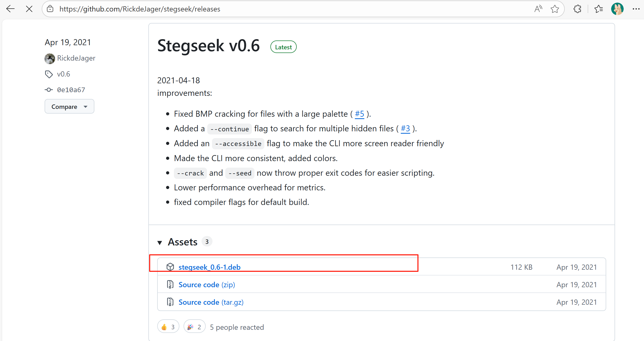Click the package icon for stegseek_0.6-1.deb
Screen dimensions: 644x341
[x=170, y=267]
